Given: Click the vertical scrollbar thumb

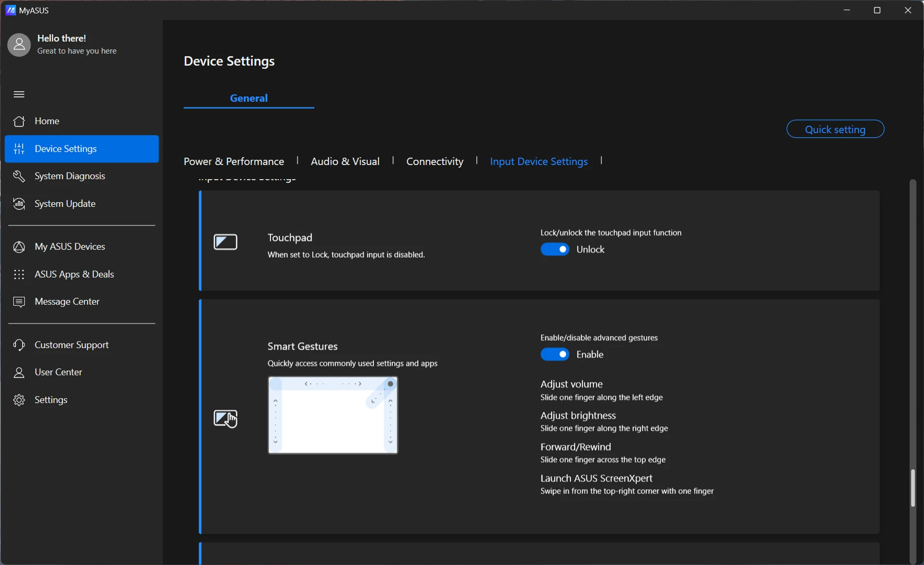Looking at the screenshot, I should coord(912,488).
